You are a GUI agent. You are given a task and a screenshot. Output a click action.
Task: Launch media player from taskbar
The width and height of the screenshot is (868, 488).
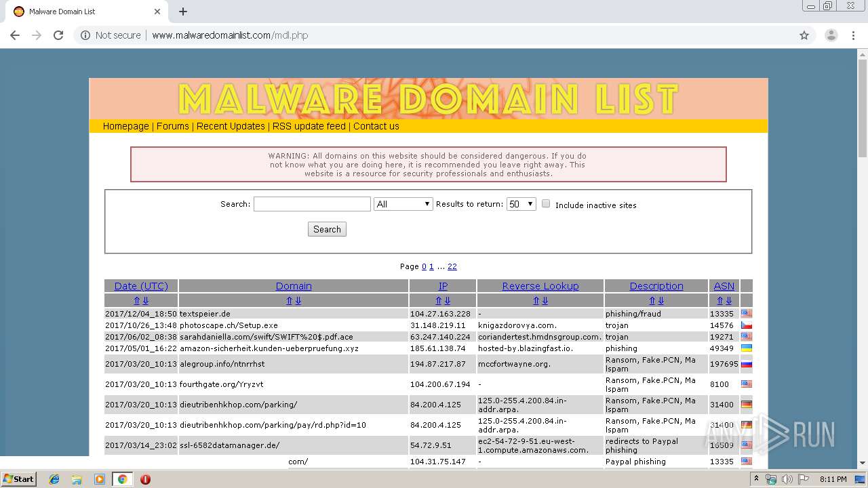pyautogui.click(x=100, y=479)
